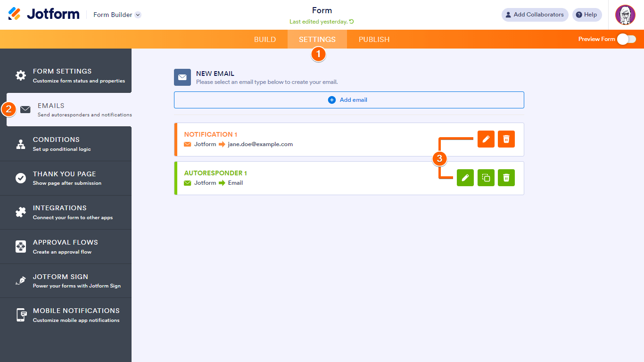Open the user avatar profile menu
The image size is (644, 362).
[625, 15]
